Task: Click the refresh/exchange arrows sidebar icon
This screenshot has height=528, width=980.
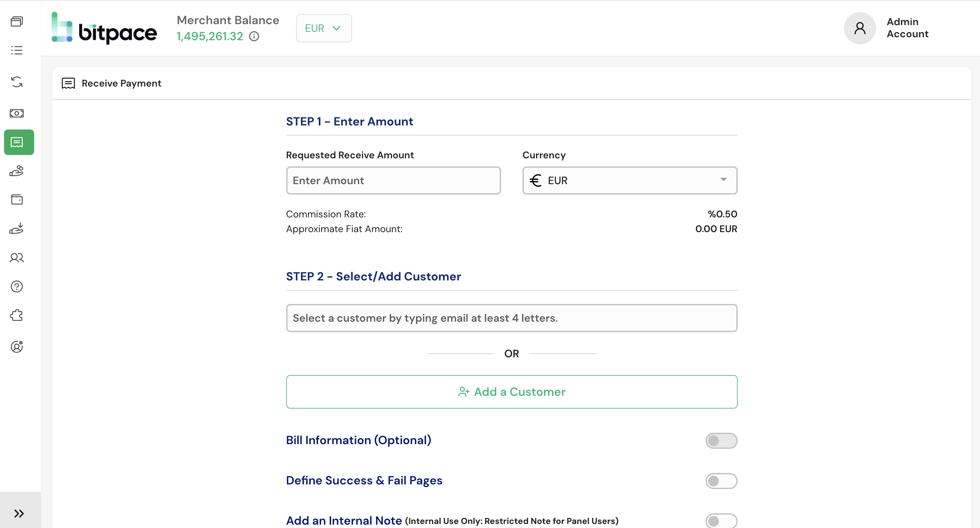Action: tap(17, 82)
